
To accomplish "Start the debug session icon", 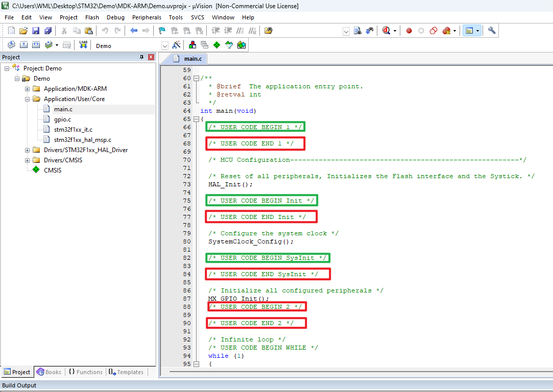I will [386, 31].
